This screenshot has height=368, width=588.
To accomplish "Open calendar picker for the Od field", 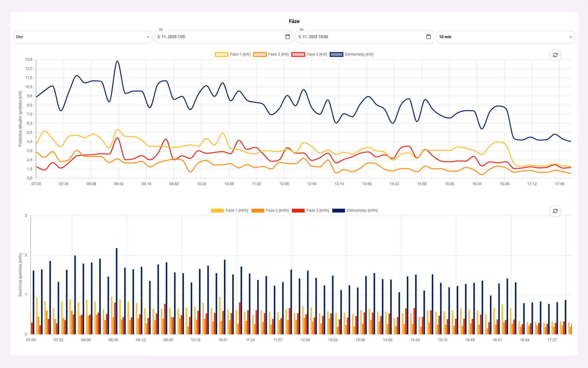I will tap(287, 37).
